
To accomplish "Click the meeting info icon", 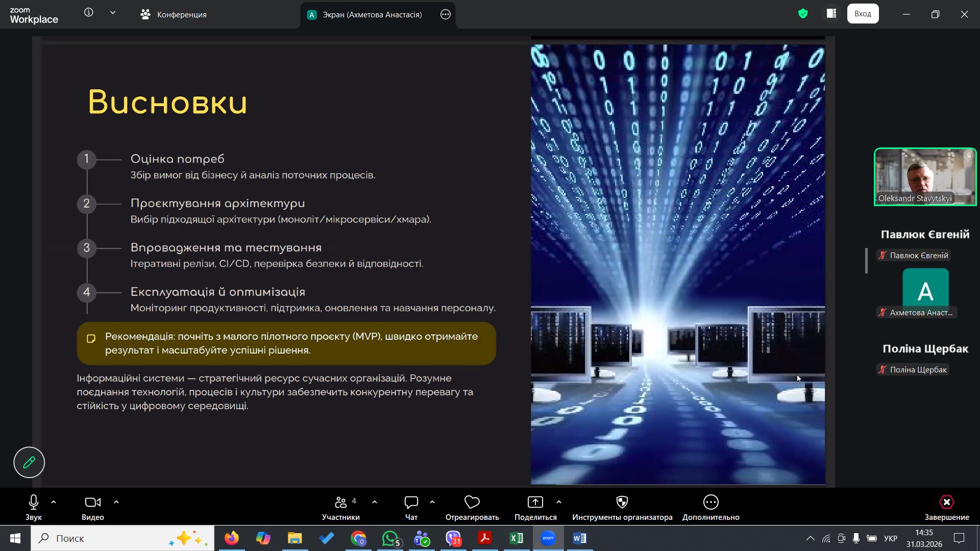I will click(x=89, y=13).
